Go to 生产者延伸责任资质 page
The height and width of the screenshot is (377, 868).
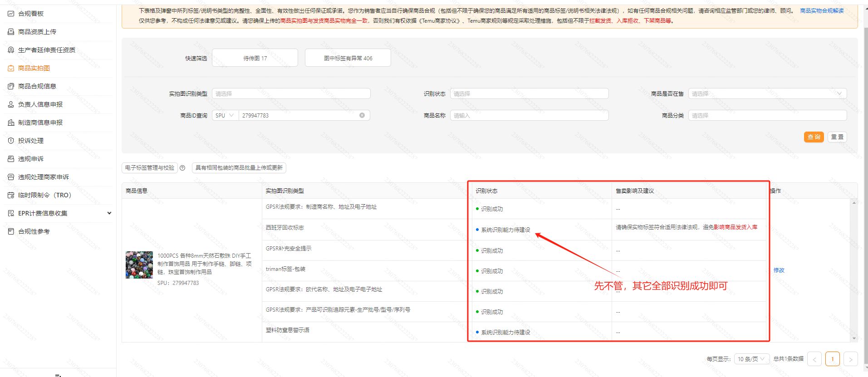tap(47, 50)
